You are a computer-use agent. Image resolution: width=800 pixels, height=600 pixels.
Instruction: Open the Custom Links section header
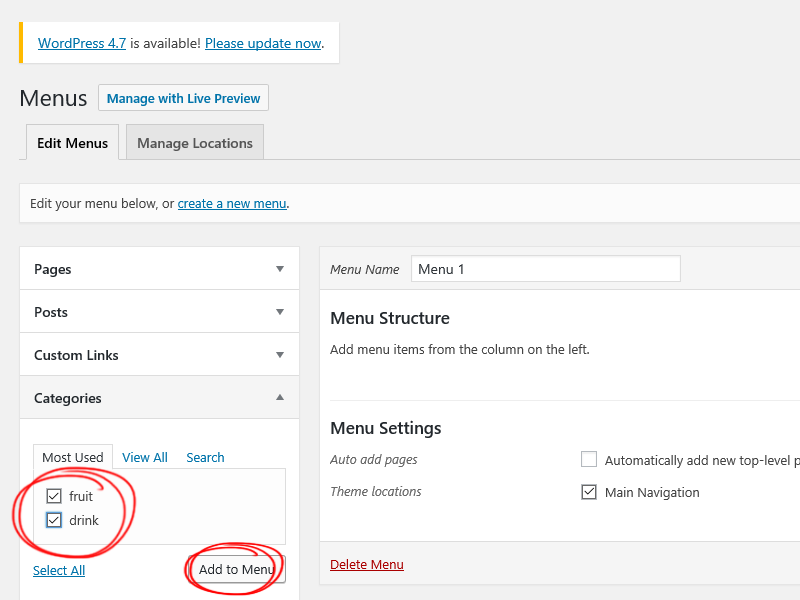tap(159, 355)
